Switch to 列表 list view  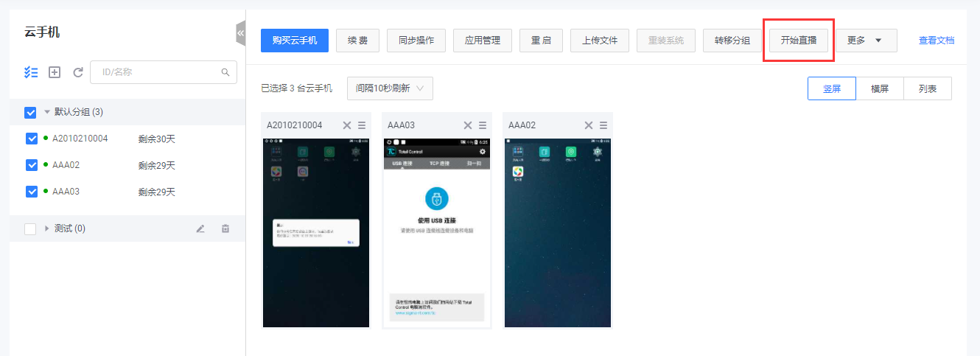[927, 88]
